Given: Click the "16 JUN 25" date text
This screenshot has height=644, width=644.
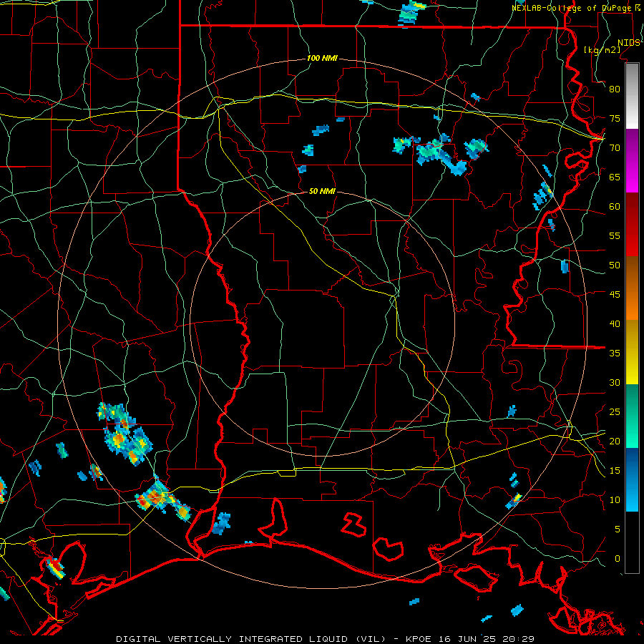Looking at the screenshot, I should (467, 639).
